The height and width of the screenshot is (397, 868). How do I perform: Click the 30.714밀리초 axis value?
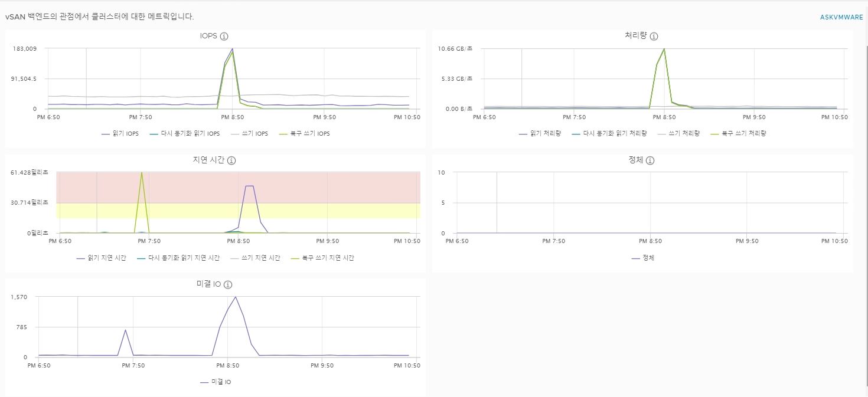[30, 202]
